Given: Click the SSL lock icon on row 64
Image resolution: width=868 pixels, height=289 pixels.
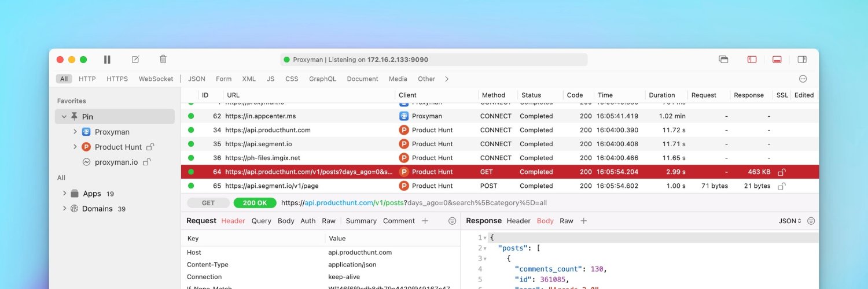Looking at the screenshot, I should point(782,172).
